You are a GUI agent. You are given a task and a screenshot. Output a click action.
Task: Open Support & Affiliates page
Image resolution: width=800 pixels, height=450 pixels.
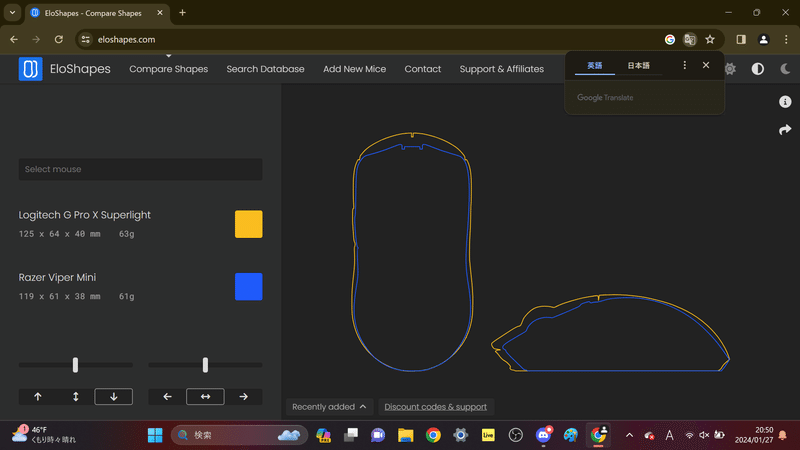pyautogui.click(x=502, y=69)
